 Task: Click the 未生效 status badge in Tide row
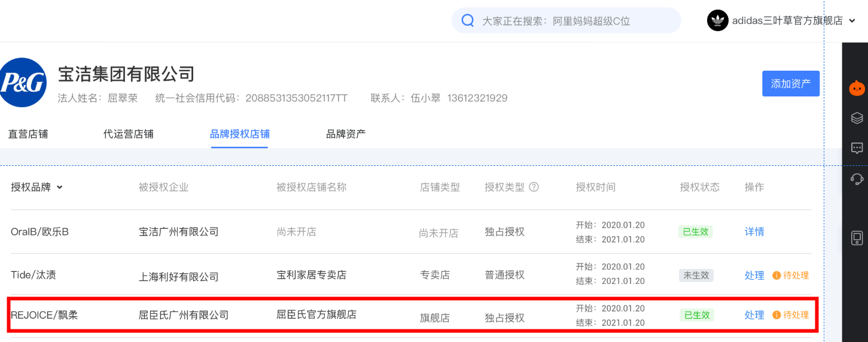pyautogui.click(x=696, y=276)
